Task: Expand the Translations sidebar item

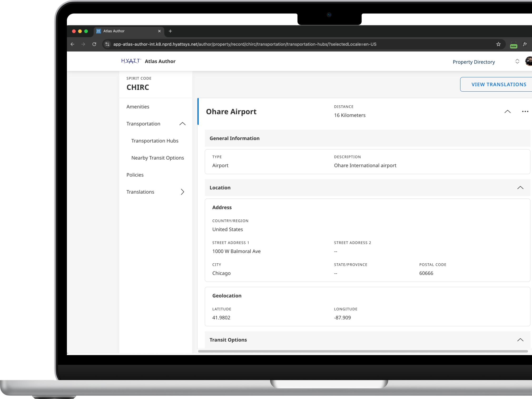Action: 182,192
